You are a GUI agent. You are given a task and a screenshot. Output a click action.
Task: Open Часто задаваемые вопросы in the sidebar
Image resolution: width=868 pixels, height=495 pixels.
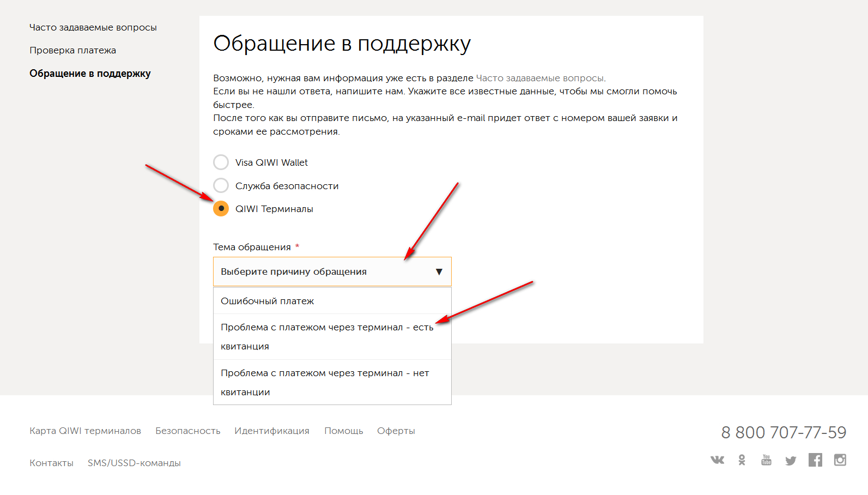pyautogui.click(x=93, y=27)
